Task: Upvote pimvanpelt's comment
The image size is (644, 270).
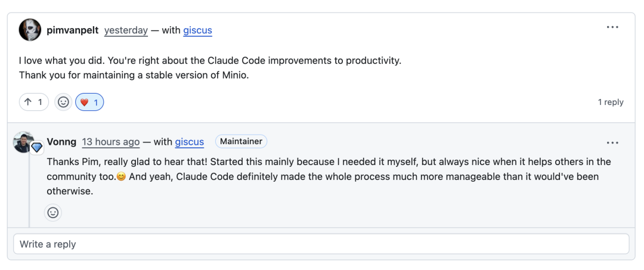Action: pyautogui.click(x=33, y=102)
